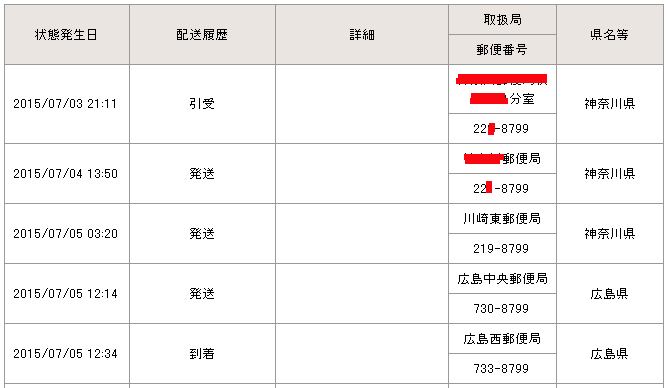Image resolution: width=667 pixels, height=388 pixels.
Task: Click the 川崎東郵便局 office cell
Action: (x=502, y=218)
